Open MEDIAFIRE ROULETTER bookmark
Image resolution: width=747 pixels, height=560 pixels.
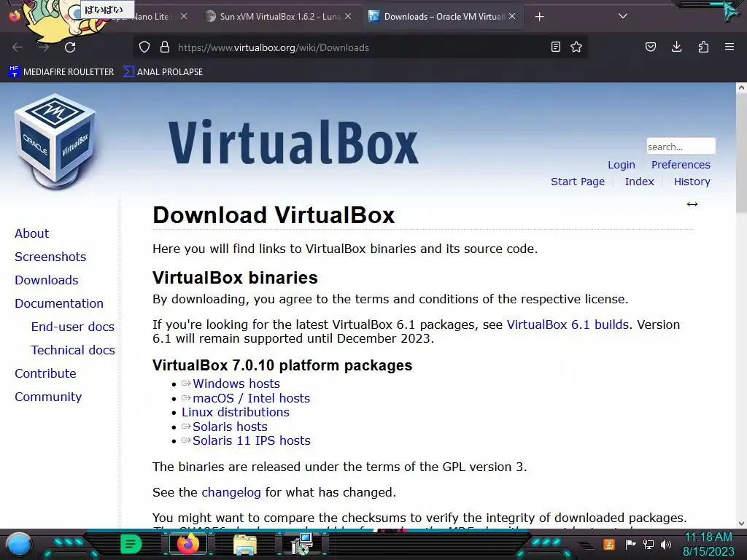[61, 72]
